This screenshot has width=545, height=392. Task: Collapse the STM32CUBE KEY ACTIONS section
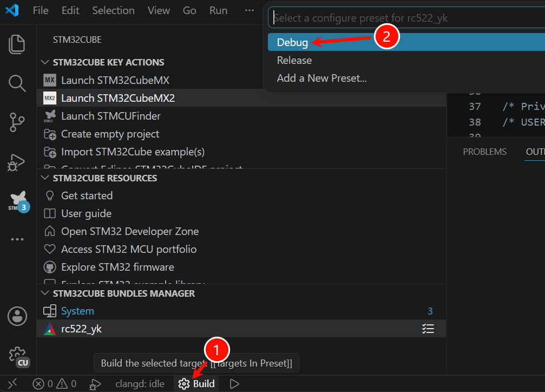(x=45, y=62)
